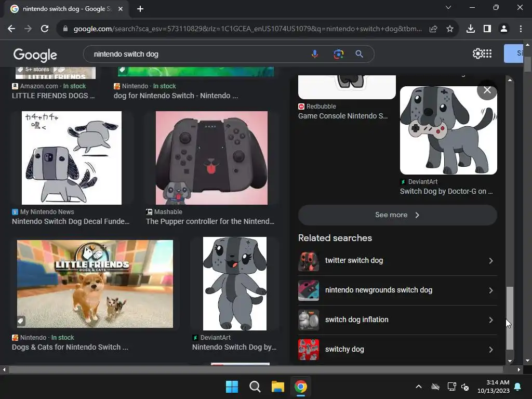Click the blue Sign in button
The image size is (532, 399).
point(513,54)
